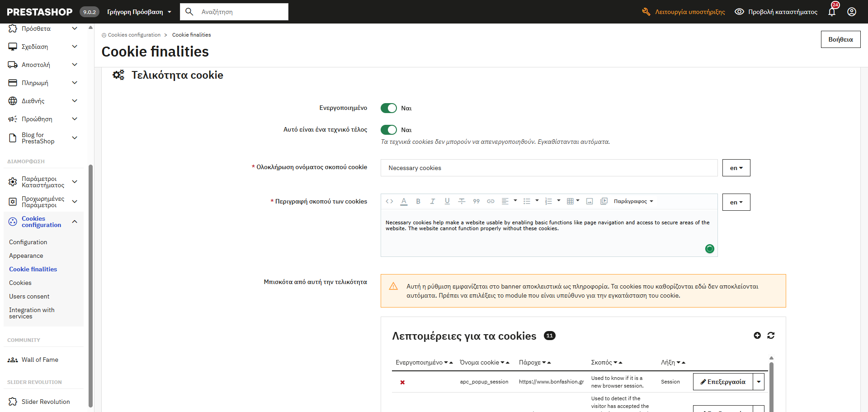Screen dimensions: 868x412
Task: Open Appearance submenu item
Action: [x=26, y=256]
